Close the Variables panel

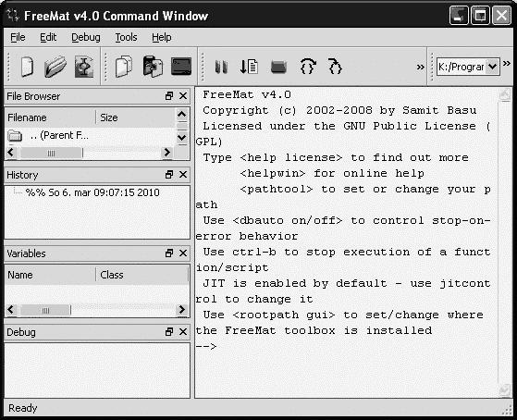tap(183, 253)
